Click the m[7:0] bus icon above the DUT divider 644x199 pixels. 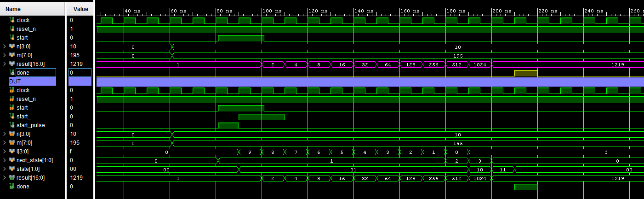[x=12, y=55]
